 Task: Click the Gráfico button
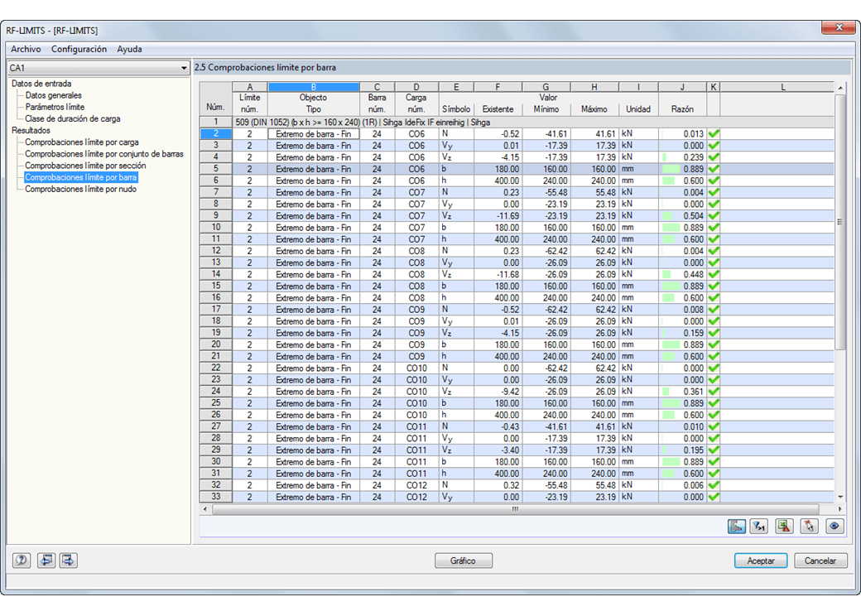tap(463, 561)
